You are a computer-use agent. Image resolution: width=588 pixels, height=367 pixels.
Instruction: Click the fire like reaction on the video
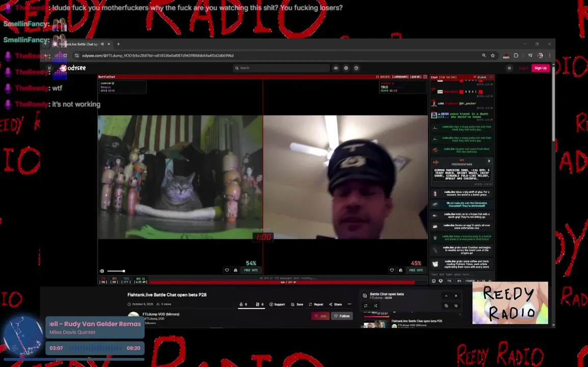[243, 304]
